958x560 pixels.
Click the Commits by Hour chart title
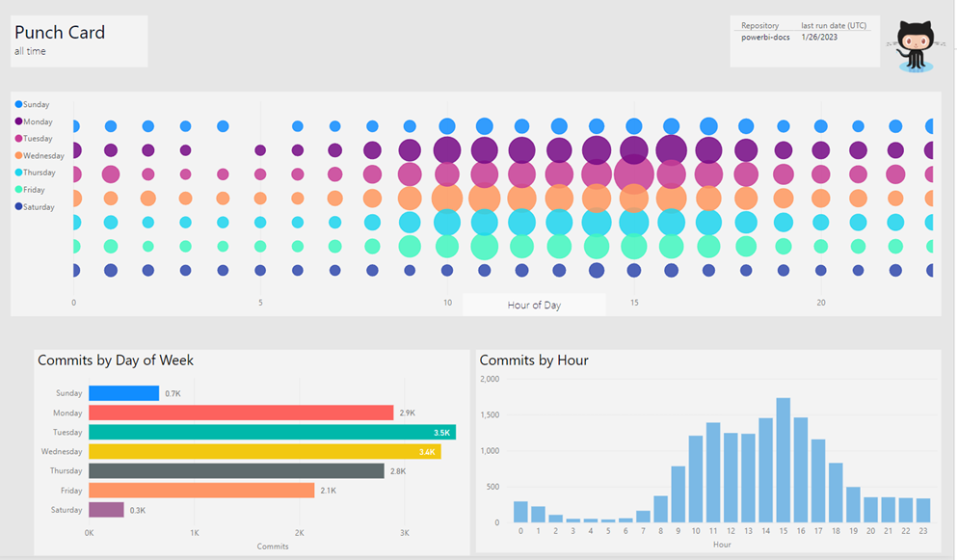pyautogui.click(x=534, y=360)
